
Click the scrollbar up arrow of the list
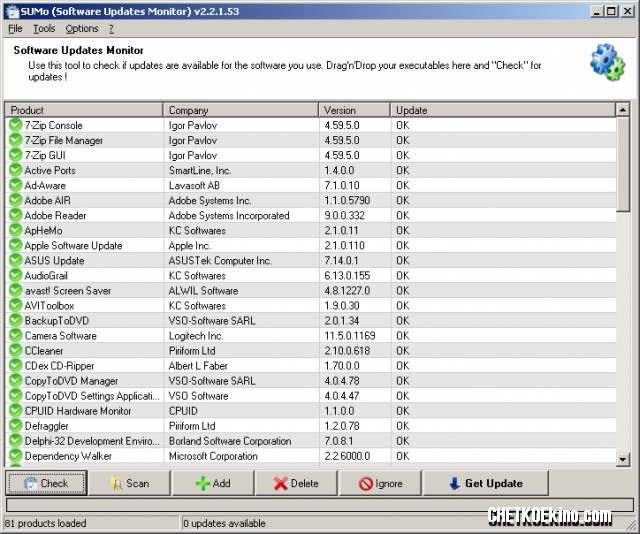(623, 110)
